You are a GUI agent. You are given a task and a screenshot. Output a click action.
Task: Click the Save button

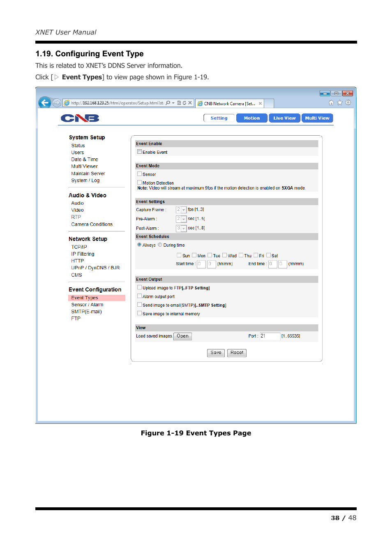(x=216, y=353)
